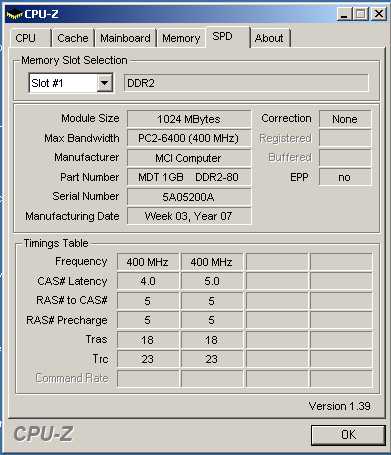Open the Slot #1 dropdown arrow
The width and height of the screenshot is (391, 455).
pyautogui.click(x=104, y=83)
